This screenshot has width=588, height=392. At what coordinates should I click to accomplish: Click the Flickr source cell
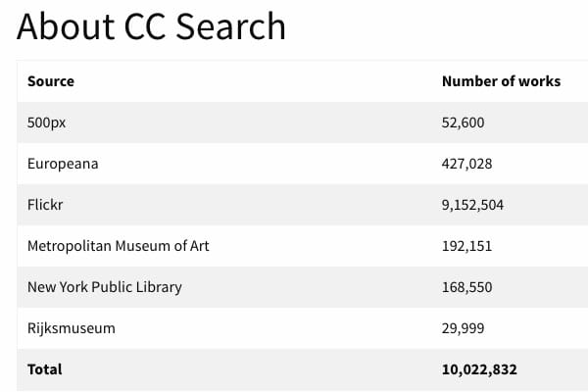click(x=45, y=205)
